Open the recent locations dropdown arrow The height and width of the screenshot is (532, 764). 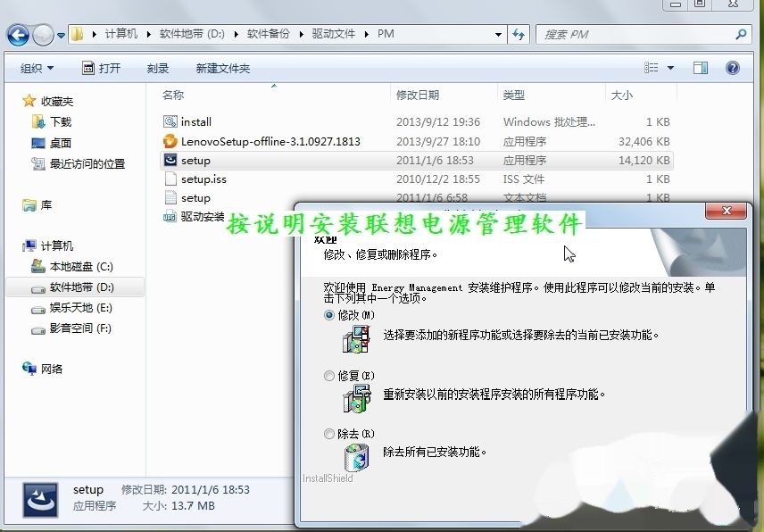(x=61, y=36)
